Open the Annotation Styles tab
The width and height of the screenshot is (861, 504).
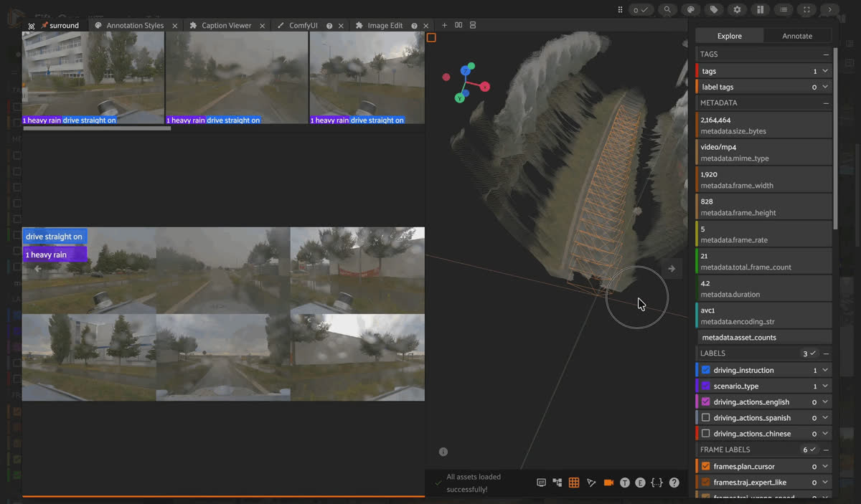click(135, 26)
